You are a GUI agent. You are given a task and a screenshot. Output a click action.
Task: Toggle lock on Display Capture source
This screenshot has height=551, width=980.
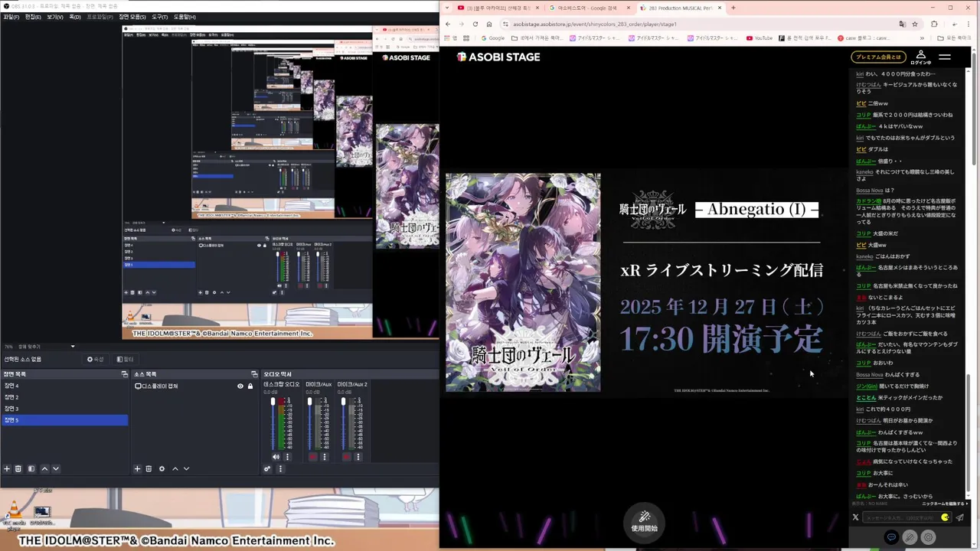[x=250, y=386]
